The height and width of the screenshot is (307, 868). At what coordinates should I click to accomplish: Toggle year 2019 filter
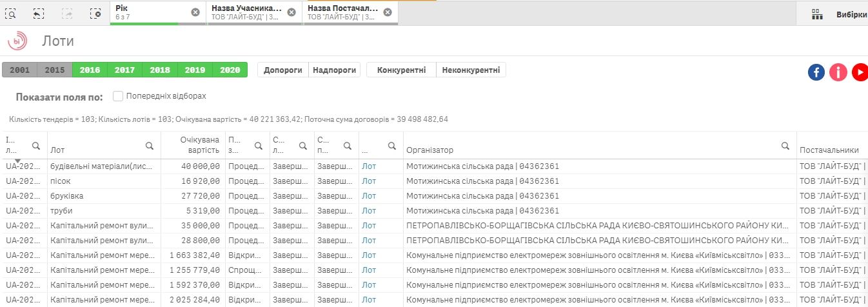195,70
